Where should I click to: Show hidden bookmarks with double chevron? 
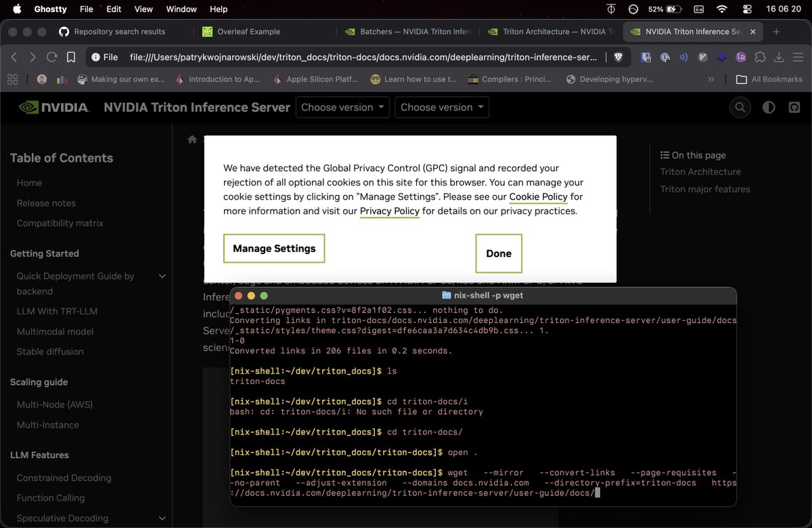[710, 79]
